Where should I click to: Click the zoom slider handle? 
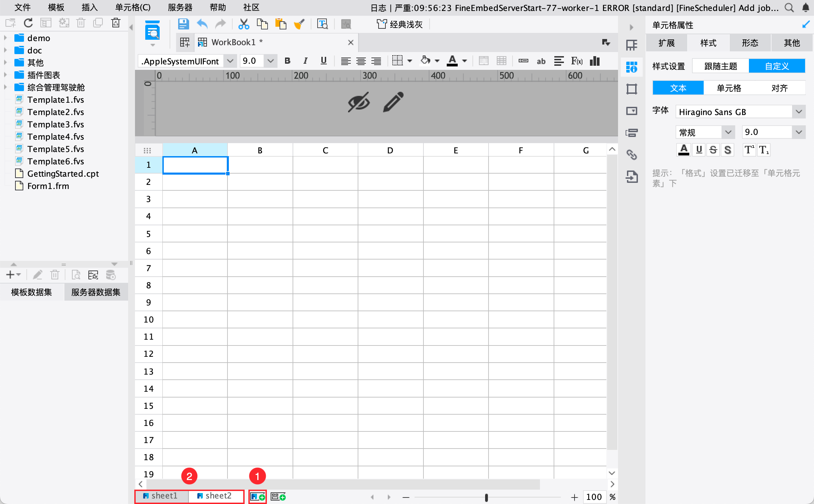(486, 497)
